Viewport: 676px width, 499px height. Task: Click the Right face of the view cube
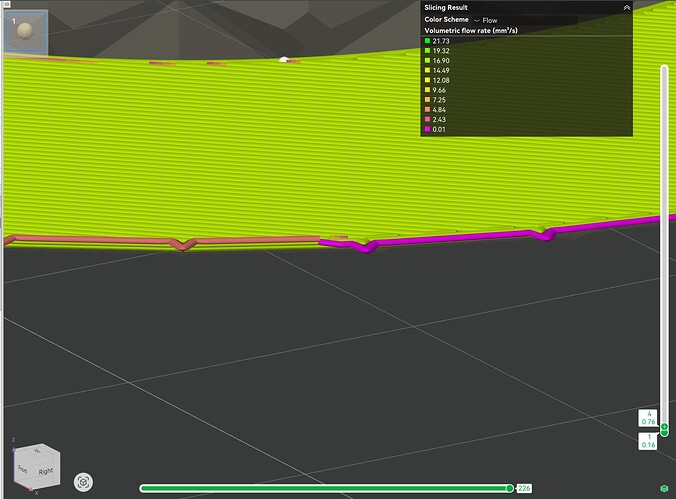pyautogui.click(x=46, y=471)
